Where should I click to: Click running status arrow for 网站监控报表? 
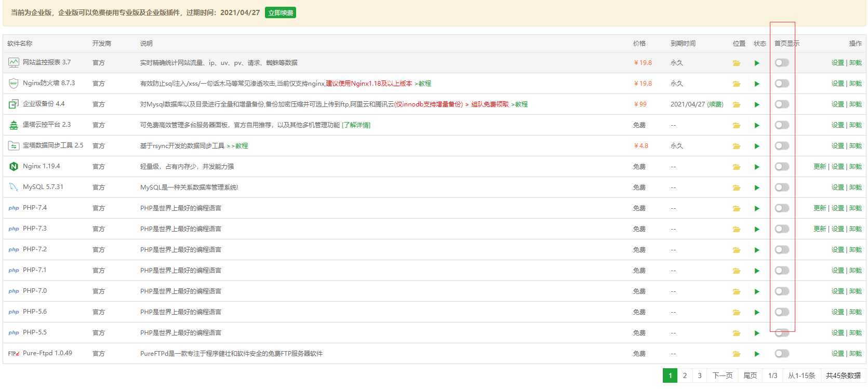point(757,63)
